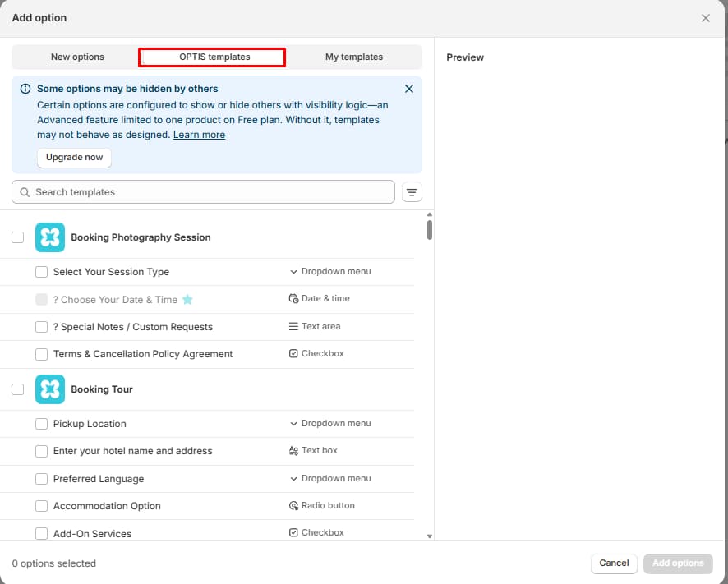Select the OPTIS templates tab
The image size is (728, 584).
click(x=212, y=57)
